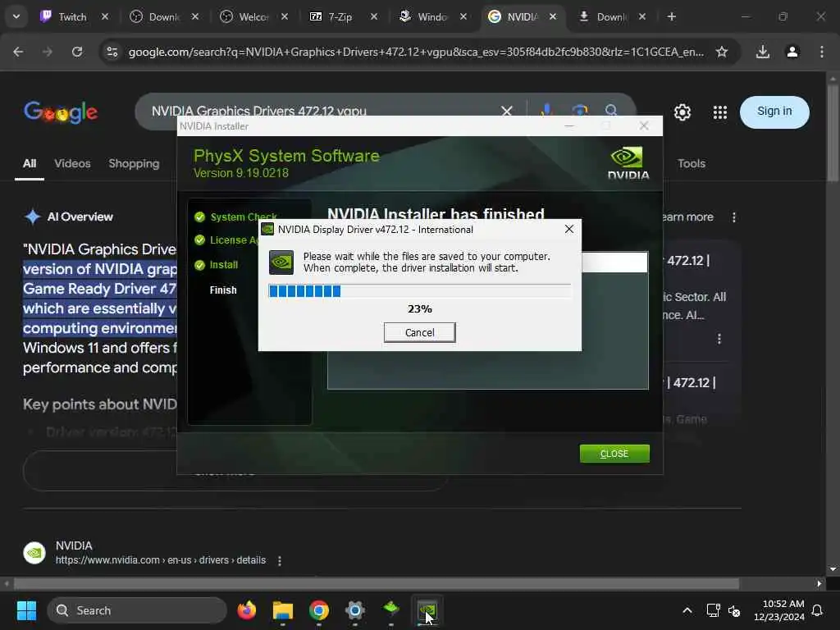Image resolution: width=840 pixels, height=630 pixels.
Task: Click the NVIDIA icon in the driver dialog
Action: 281,262
